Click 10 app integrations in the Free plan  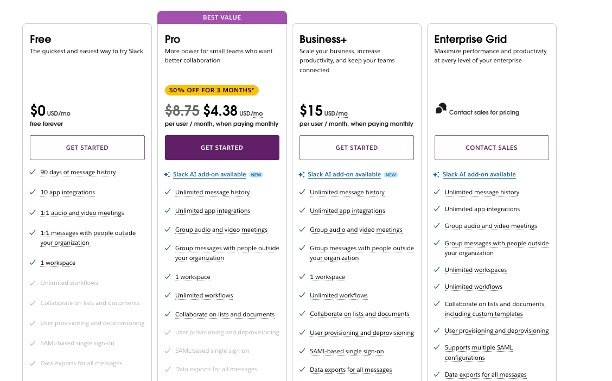pos(68,192)
